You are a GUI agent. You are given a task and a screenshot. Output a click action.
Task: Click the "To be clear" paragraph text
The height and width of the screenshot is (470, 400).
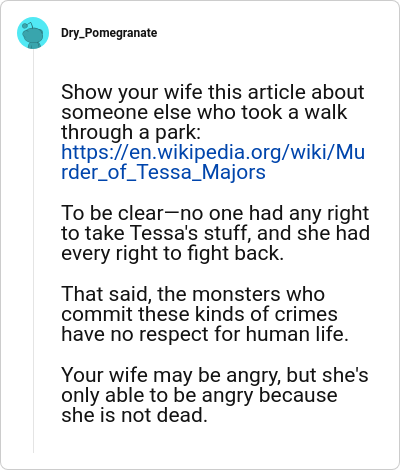click(215, 233)
